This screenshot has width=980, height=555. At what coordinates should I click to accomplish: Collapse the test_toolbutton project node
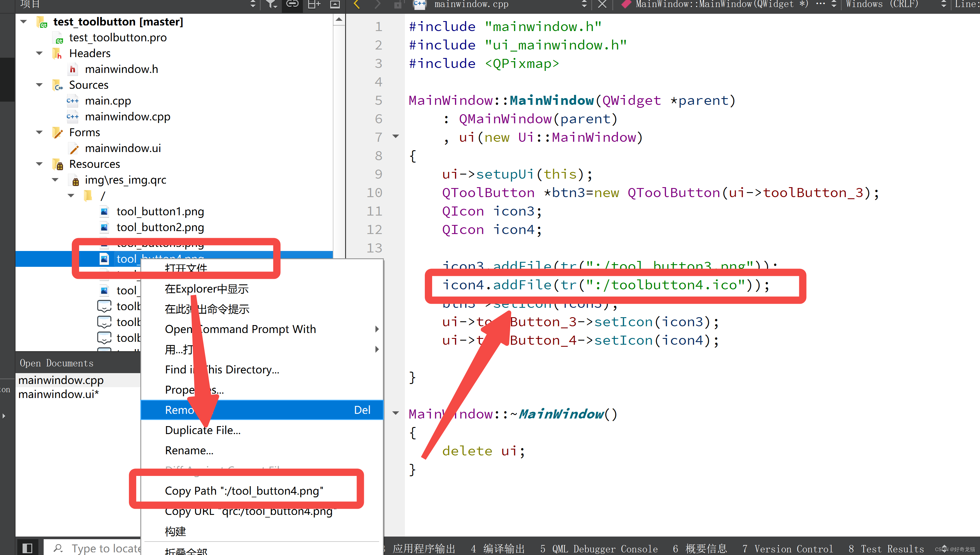(24, 22)
